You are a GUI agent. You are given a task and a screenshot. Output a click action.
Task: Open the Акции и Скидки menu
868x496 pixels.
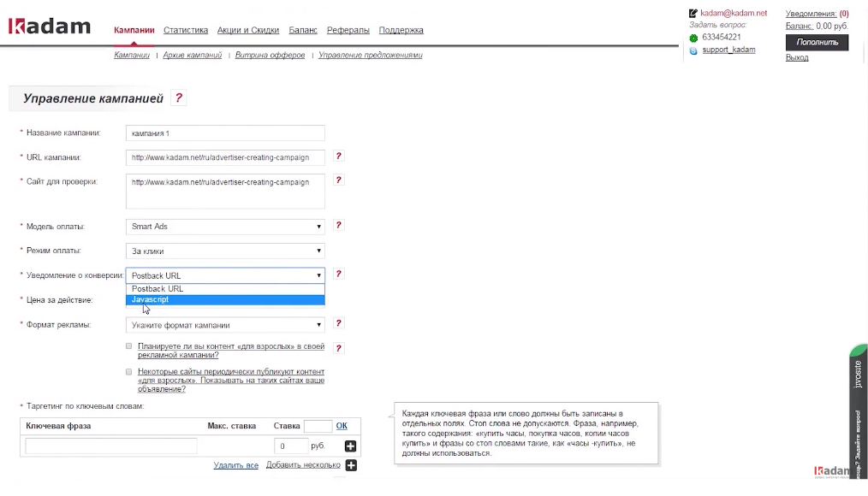click(248, 31)
